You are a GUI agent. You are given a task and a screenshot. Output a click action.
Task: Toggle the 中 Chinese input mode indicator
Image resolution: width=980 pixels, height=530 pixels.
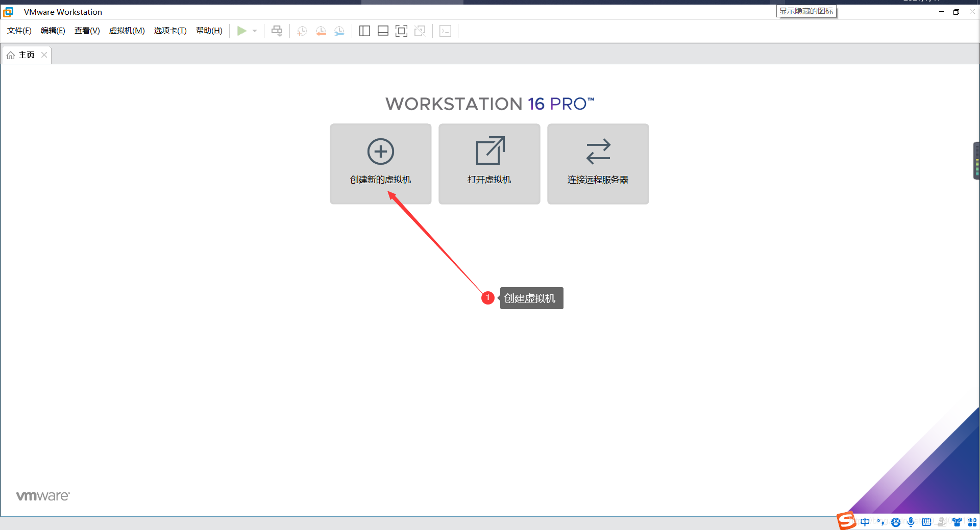tap(865, 522)
